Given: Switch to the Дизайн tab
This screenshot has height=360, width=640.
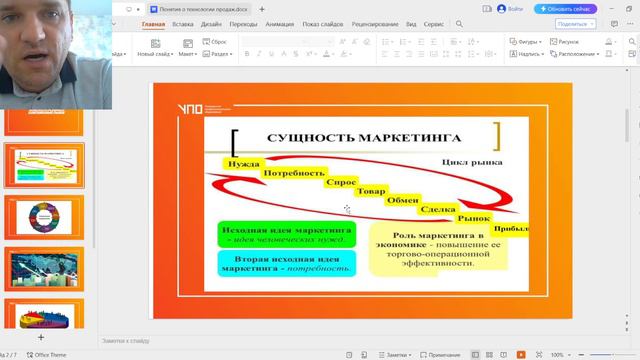Looking at the screenshot, I should tap(211, 24).
